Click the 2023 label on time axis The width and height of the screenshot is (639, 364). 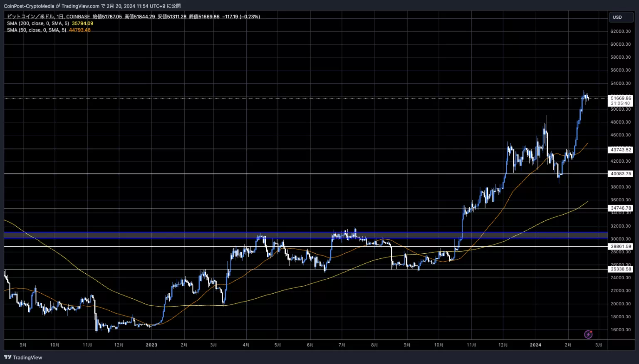(151, 345)
